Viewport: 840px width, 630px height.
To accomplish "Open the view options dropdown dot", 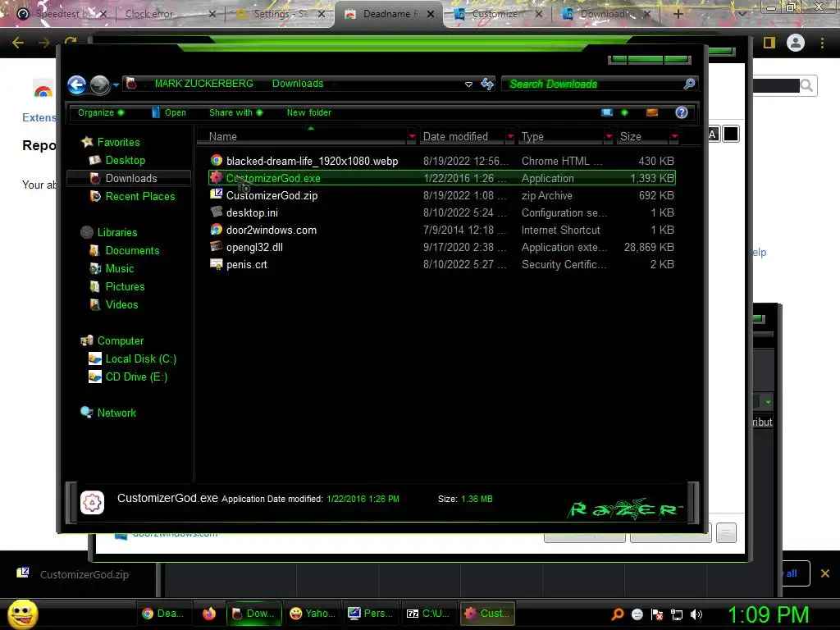I will [624, 112].
